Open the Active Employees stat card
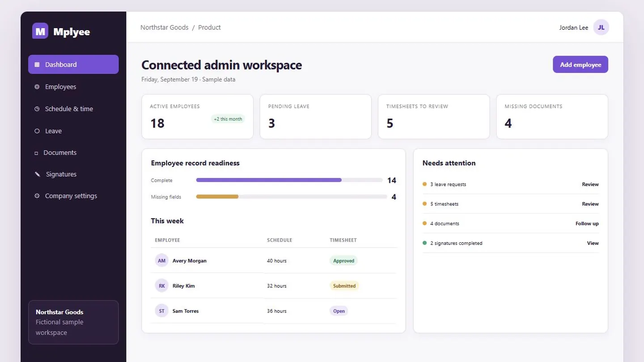This screenshot has width=644, height=362. (197, 117)
